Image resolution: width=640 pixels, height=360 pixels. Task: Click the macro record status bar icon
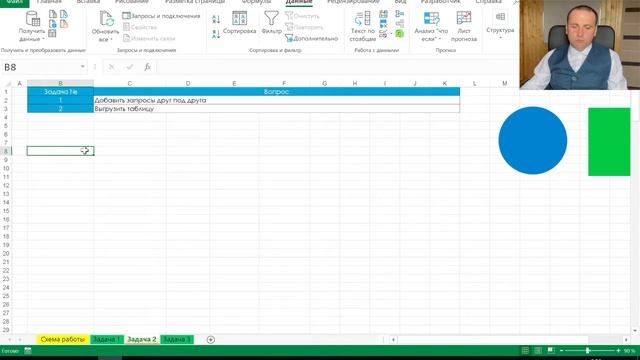coord(28,351)
